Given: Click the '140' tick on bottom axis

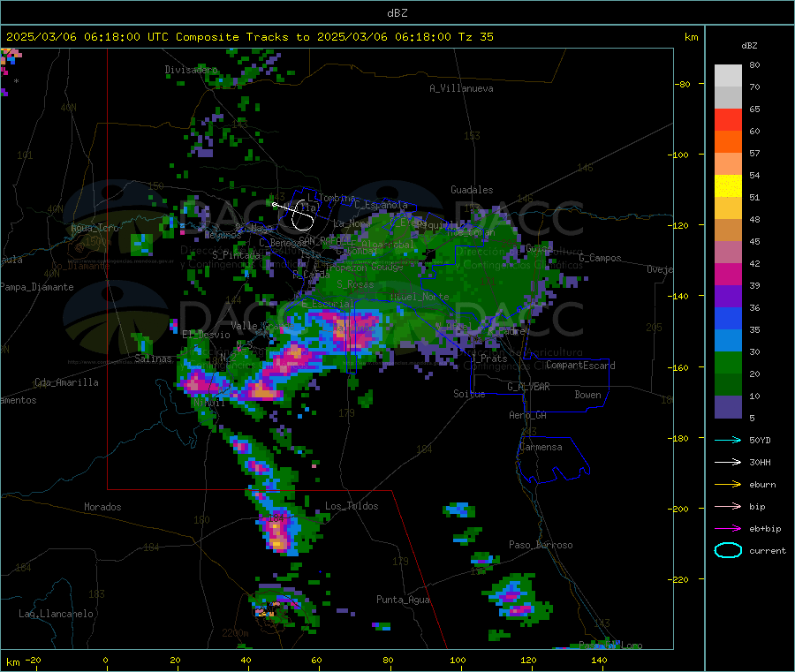Looking at the screenshot, I should [599, 660].
